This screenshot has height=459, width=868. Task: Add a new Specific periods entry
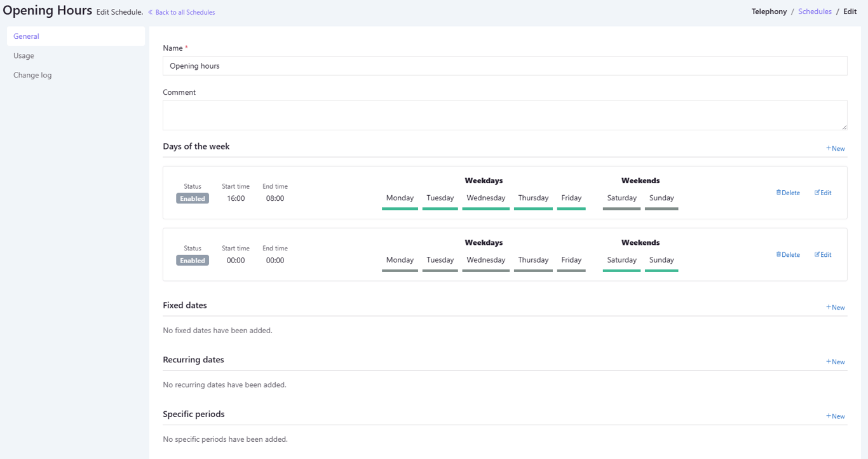(835, 416)
